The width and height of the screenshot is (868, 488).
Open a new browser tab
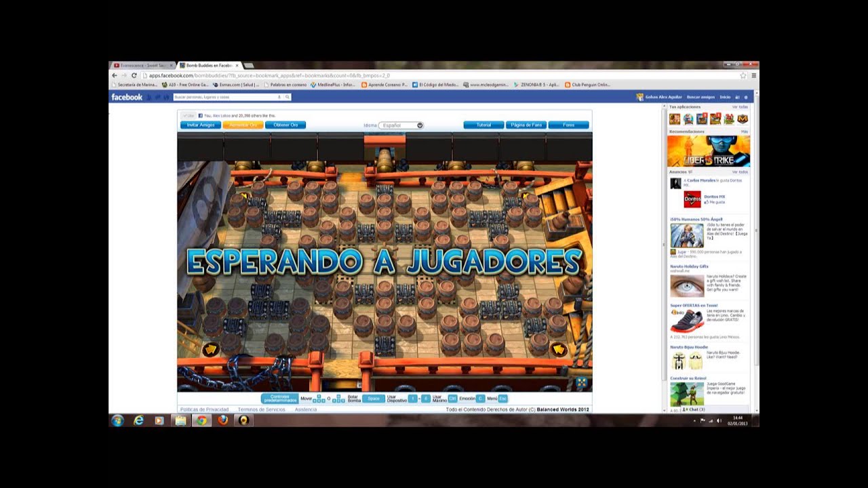248,65
